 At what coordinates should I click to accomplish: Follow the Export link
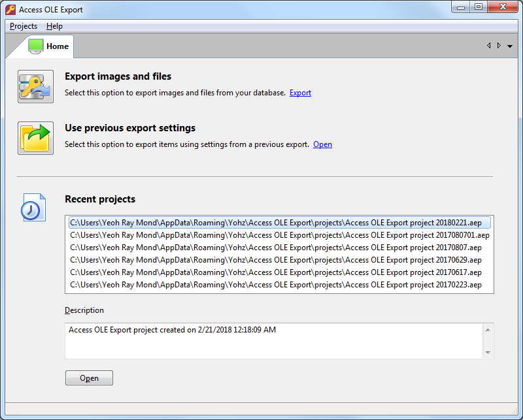pyautogui.click(x=300, y=93)
